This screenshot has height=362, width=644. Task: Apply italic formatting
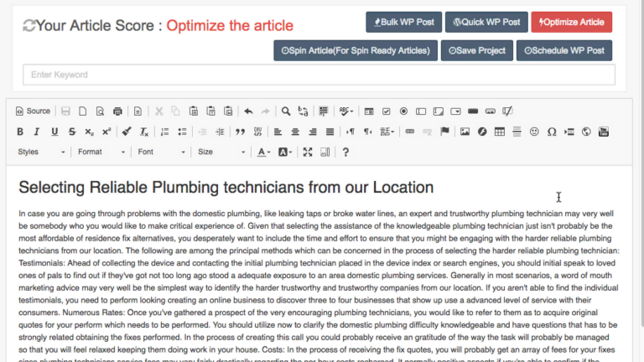pyautogui.click(x=37, y=132)
